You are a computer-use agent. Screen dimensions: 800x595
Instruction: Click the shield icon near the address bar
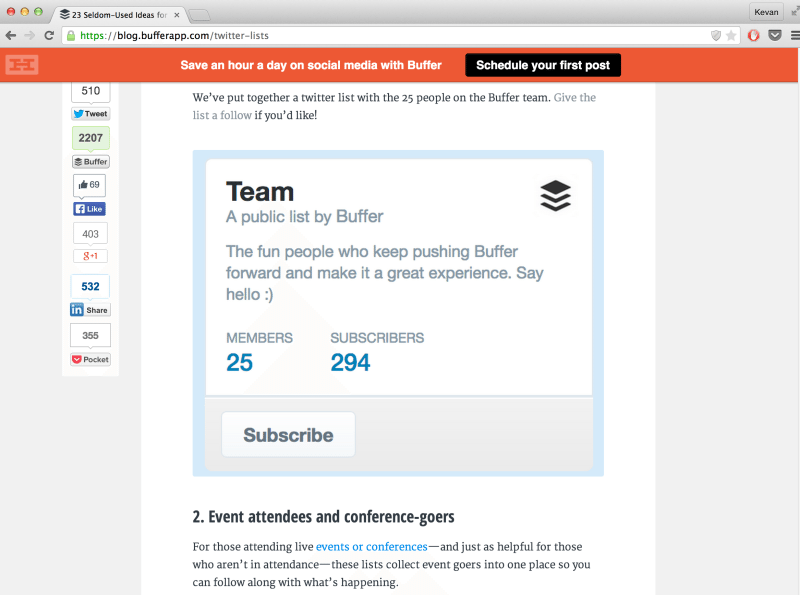click(x=714, y=33)
